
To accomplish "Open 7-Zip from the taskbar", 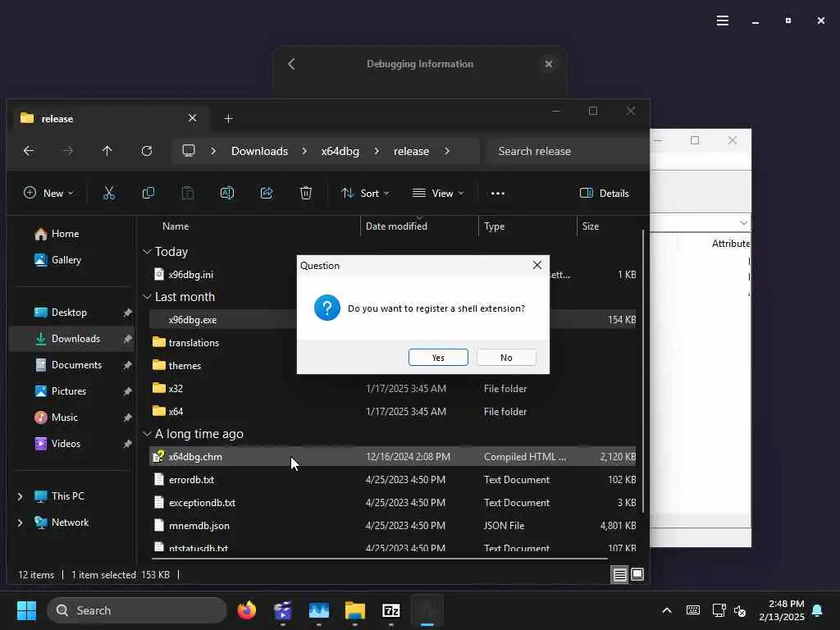I will 391,610.
